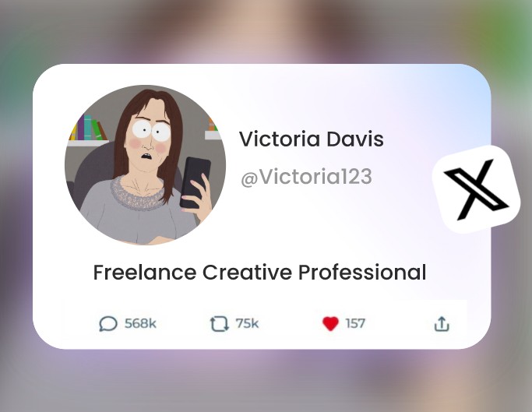Click the gray blouse in the avatar
This screenshot has height=412, width=532.
(136, 217)
